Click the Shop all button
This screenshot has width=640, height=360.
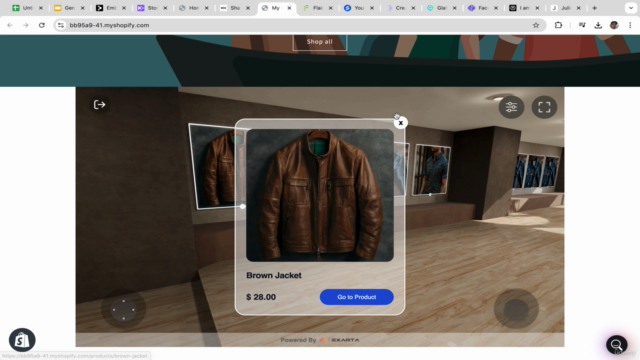click(320, 42)
